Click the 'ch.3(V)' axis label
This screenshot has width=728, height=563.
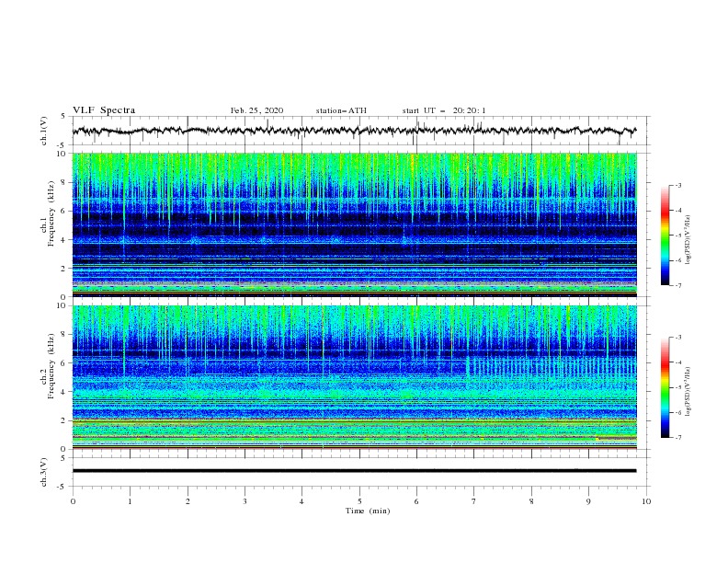(x=44, y=472)
